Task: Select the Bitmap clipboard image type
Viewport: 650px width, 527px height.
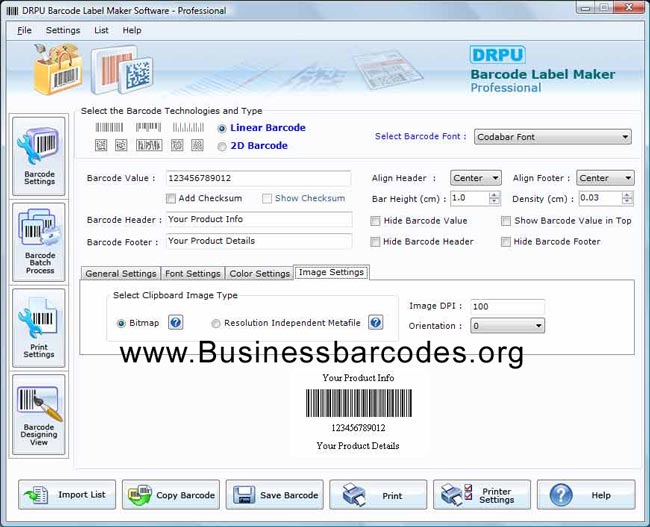Action: coord(121,323)
